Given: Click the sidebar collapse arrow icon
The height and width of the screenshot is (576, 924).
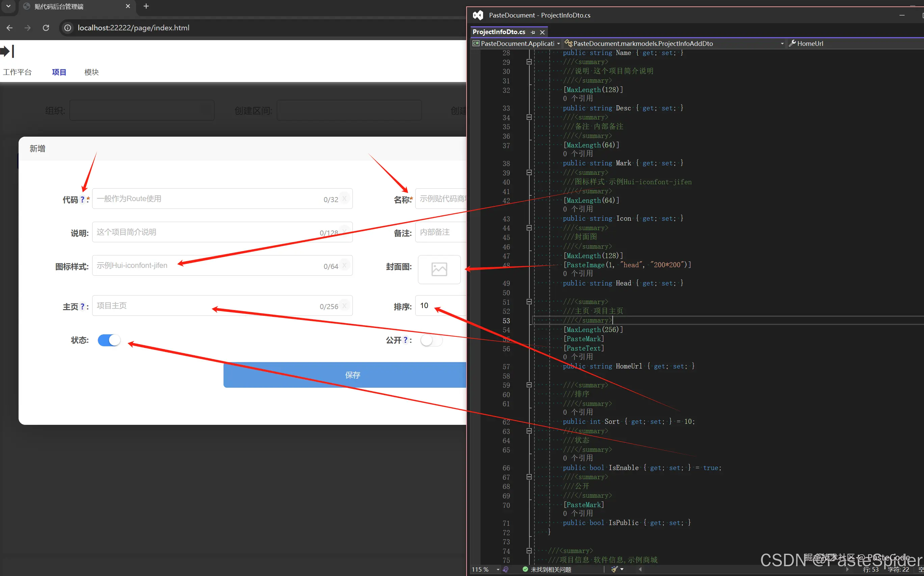Looking at the screenshot, I should coord(7,51).
